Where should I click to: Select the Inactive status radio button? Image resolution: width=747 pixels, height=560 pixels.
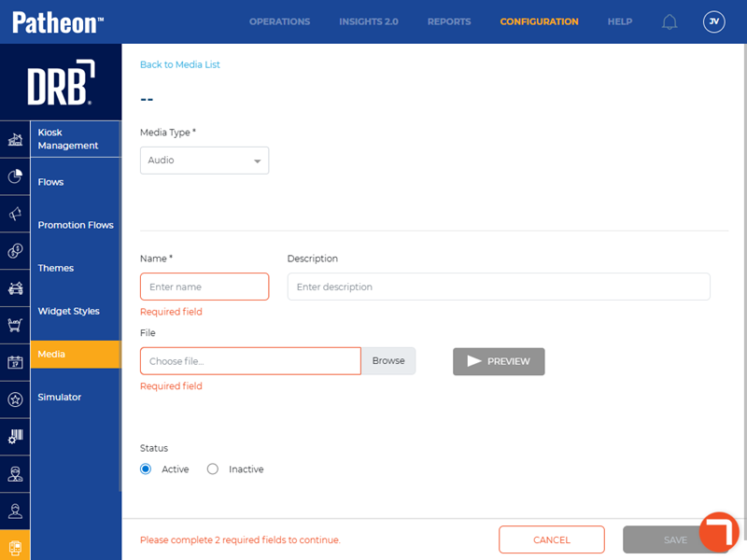point(213,469)
